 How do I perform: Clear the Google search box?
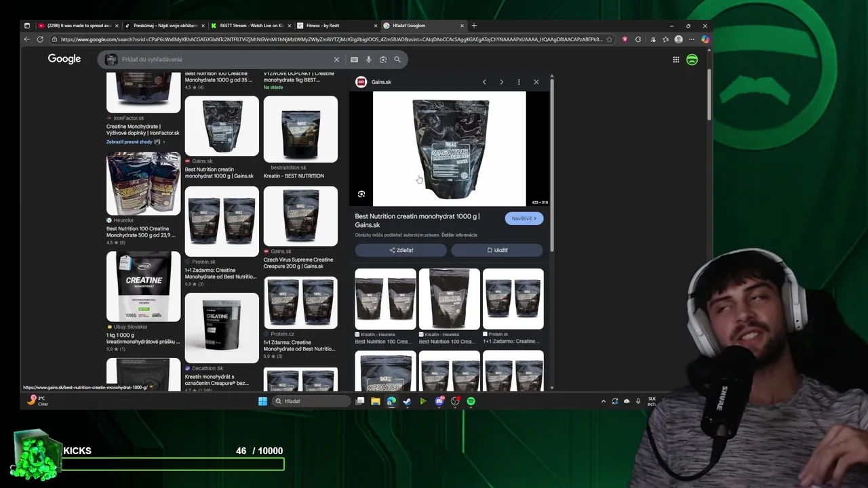(x=336, y=60)
